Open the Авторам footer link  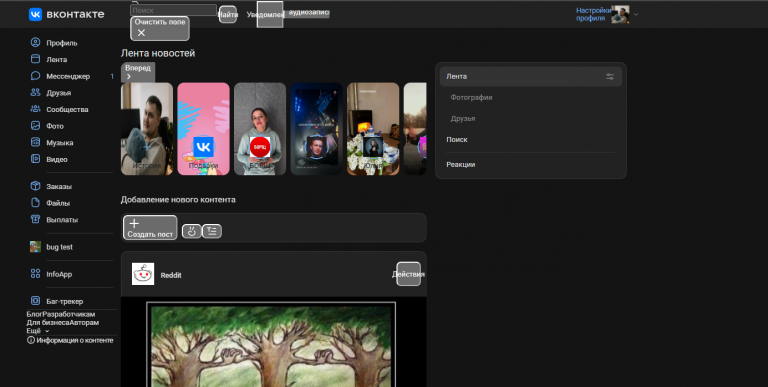pyautogui.click(x=84, y=322)
